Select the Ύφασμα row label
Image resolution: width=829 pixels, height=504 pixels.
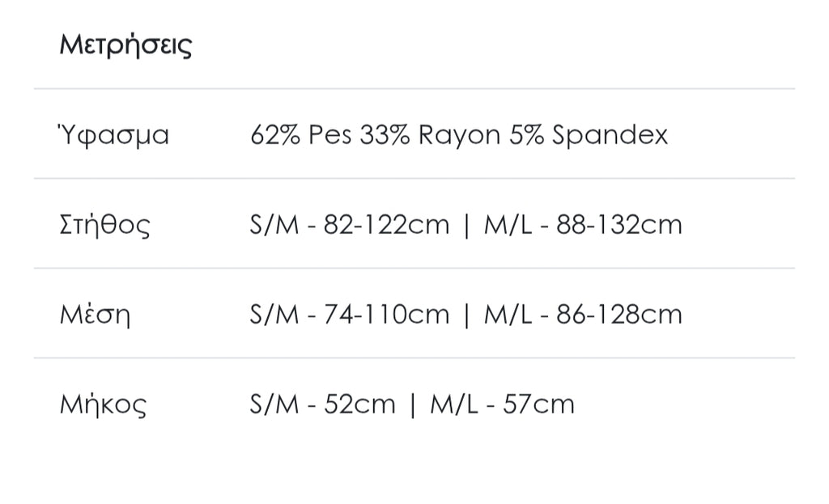pyautogui.click(x=114, y=135)
